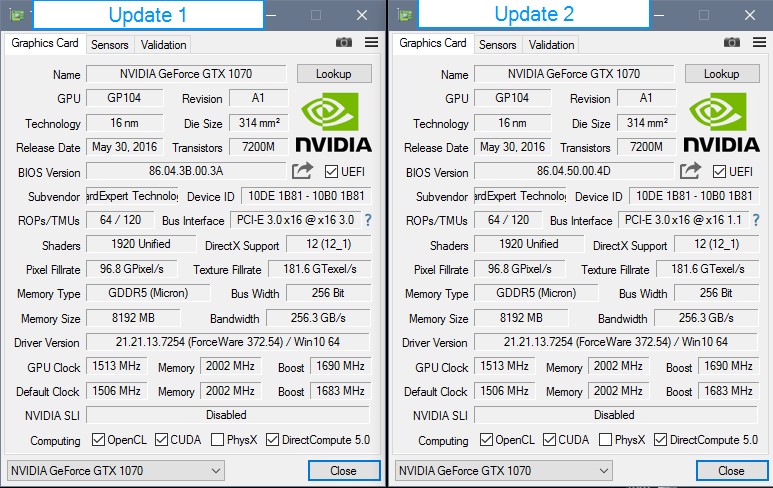Open GPU selector dropdown in Update 1 window

pyautogui.click(x=116, y=471)
